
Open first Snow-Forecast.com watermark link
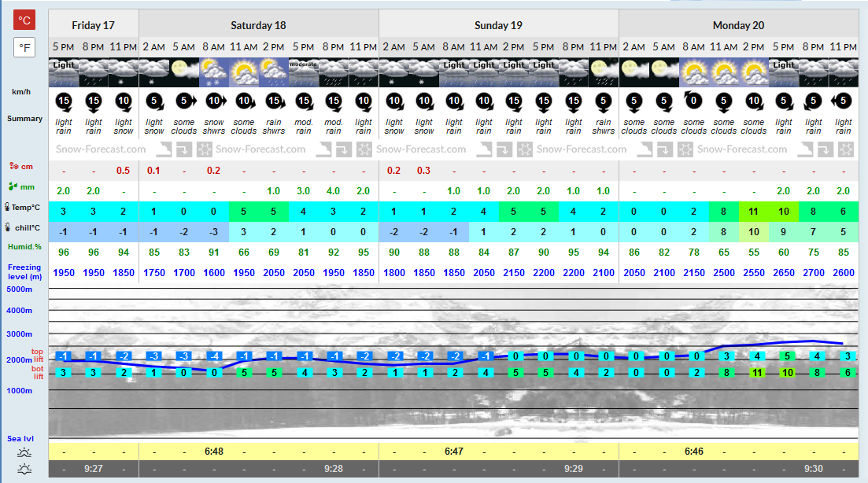[x=101, y=149]
